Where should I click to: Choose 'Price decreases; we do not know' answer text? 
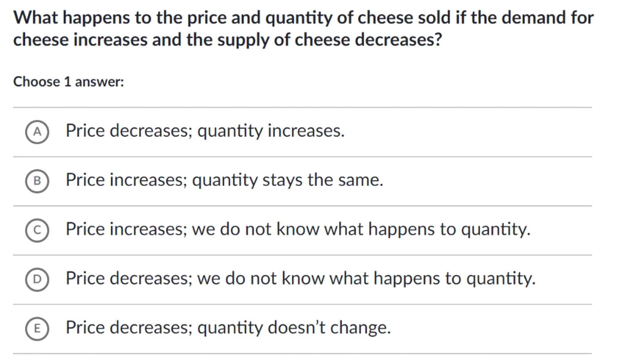click(300, 278)
